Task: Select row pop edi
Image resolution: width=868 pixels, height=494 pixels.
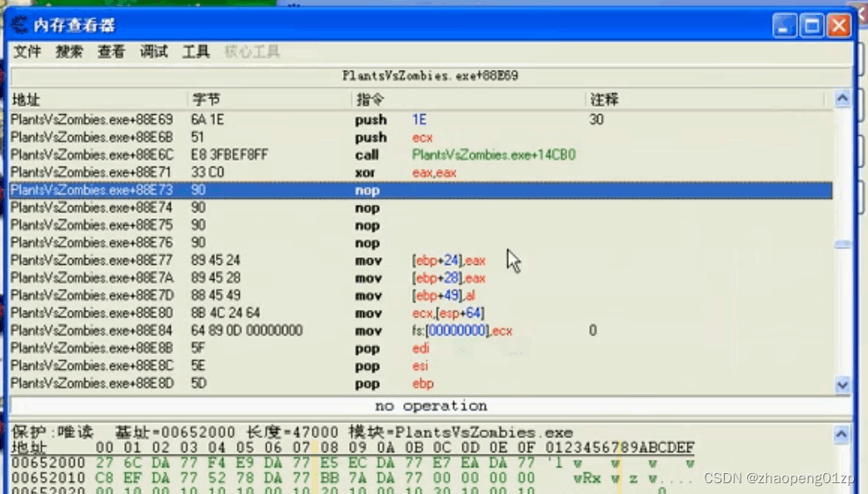Action: click(421, 349)
